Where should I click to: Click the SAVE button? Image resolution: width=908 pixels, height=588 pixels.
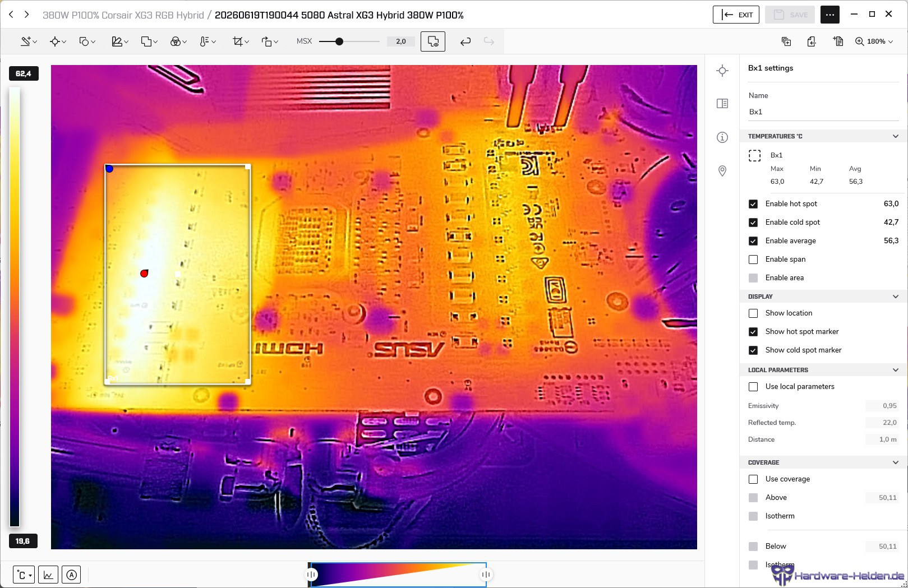(x=790, y=15)
